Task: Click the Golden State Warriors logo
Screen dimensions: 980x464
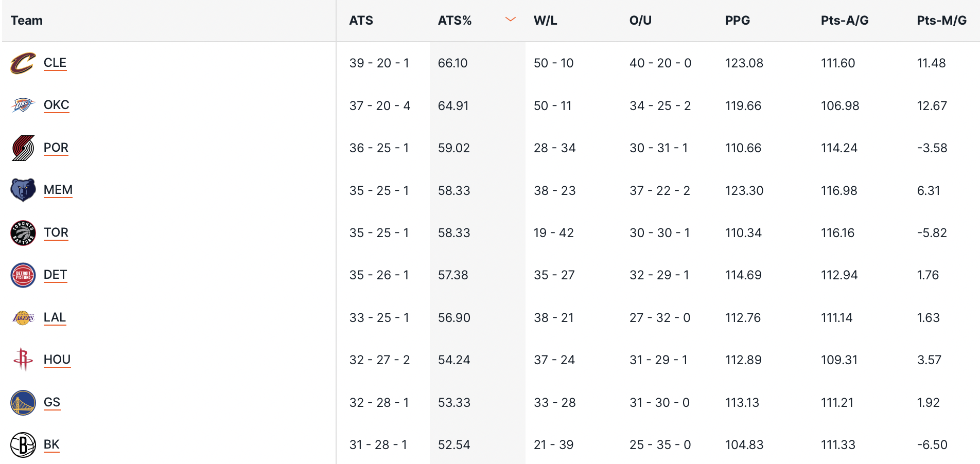Action: click(x=23, y=402)
